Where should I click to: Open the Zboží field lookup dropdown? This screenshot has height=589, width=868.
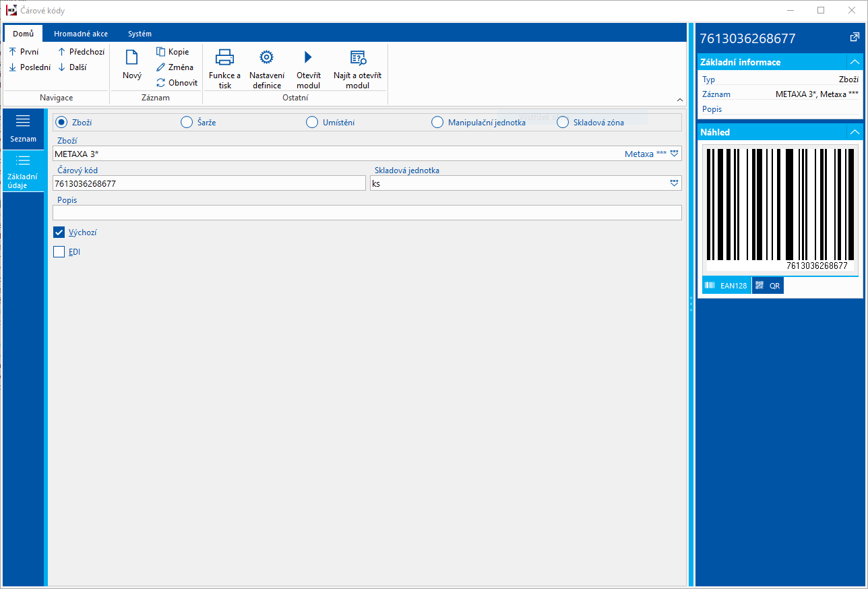(x=675, y=154)
